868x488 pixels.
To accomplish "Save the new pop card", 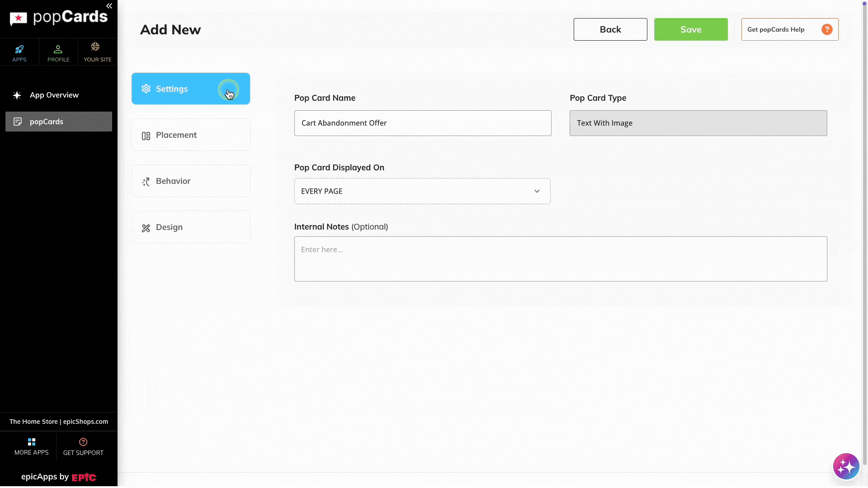I will tap(691, 29).
